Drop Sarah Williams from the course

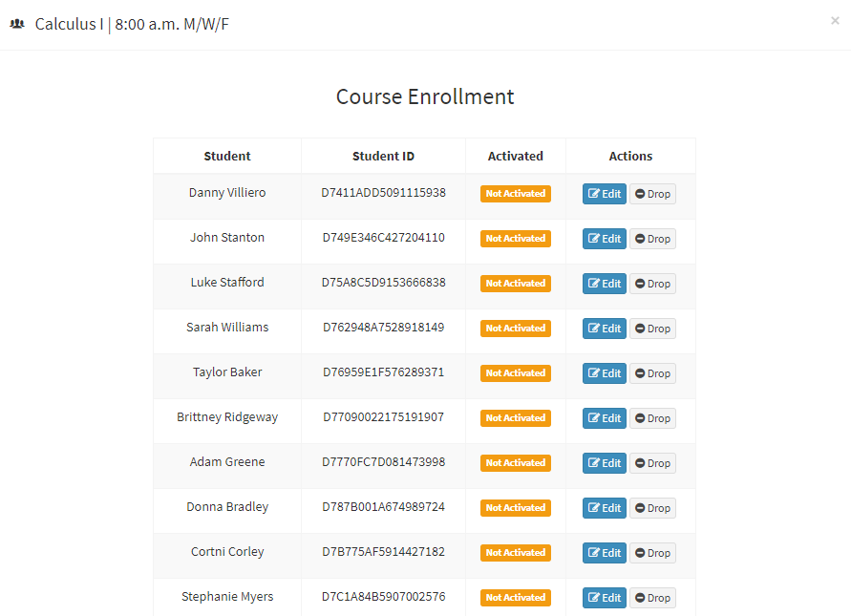pyautogui.click(x=653, y=329)
